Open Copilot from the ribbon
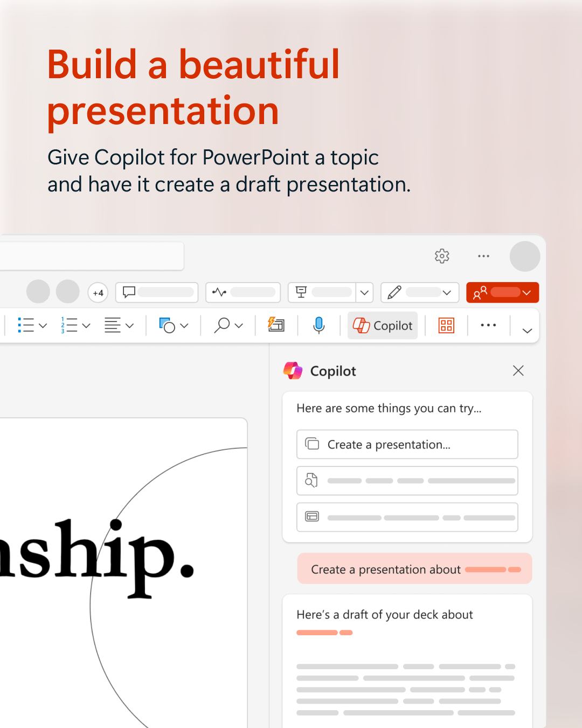This screenshot has width=582, height=728. pyautogui.click(x=382, y=325)
